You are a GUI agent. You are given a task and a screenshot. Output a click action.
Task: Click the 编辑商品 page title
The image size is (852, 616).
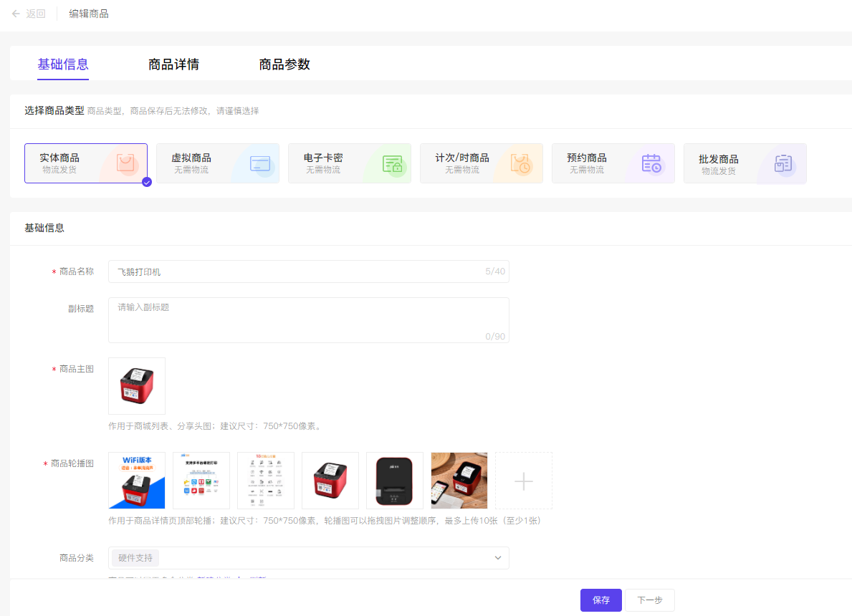[x=89, y=14]
